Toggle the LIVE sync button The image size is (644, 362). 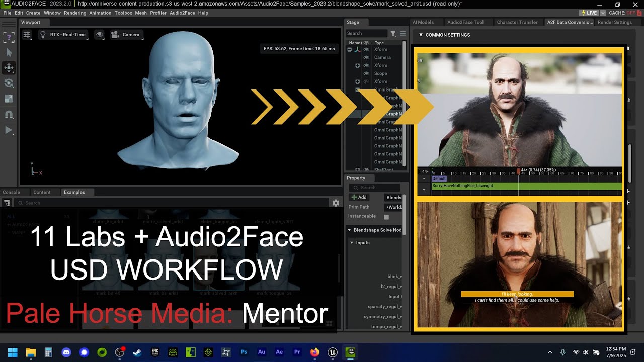589,13
